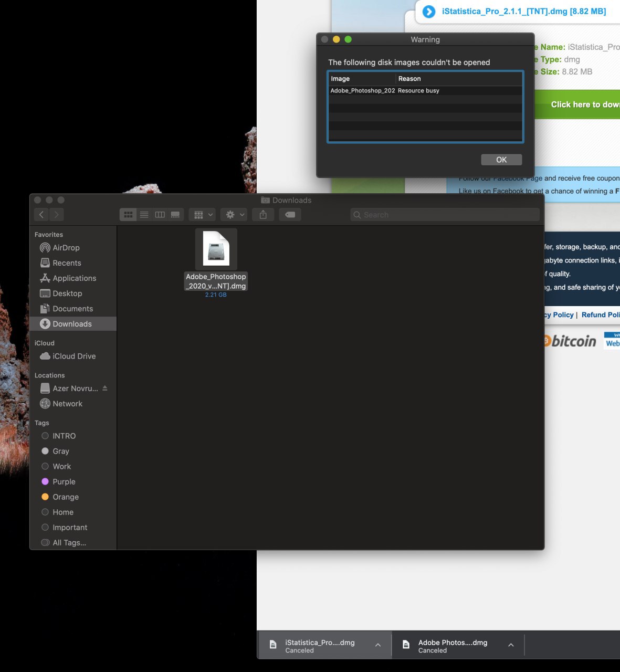Click the iStatistica_Pro download file icon
This screenshot has width=620, height=672.
tap(273, 645)
